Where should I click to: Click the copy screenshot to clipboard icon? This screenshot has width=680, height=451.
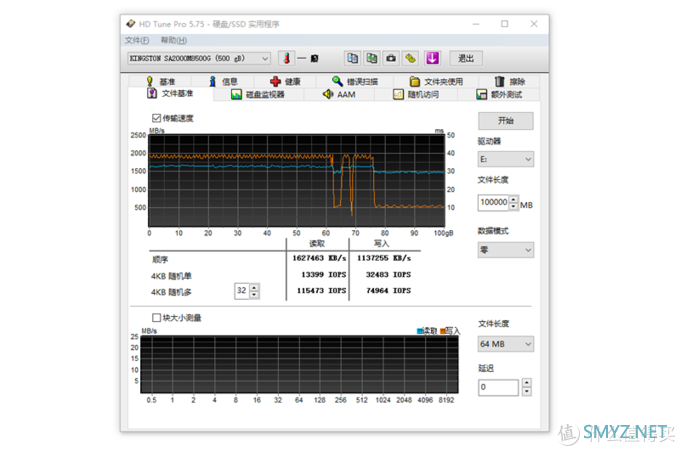pyautogui.click(x=372, y=58)
